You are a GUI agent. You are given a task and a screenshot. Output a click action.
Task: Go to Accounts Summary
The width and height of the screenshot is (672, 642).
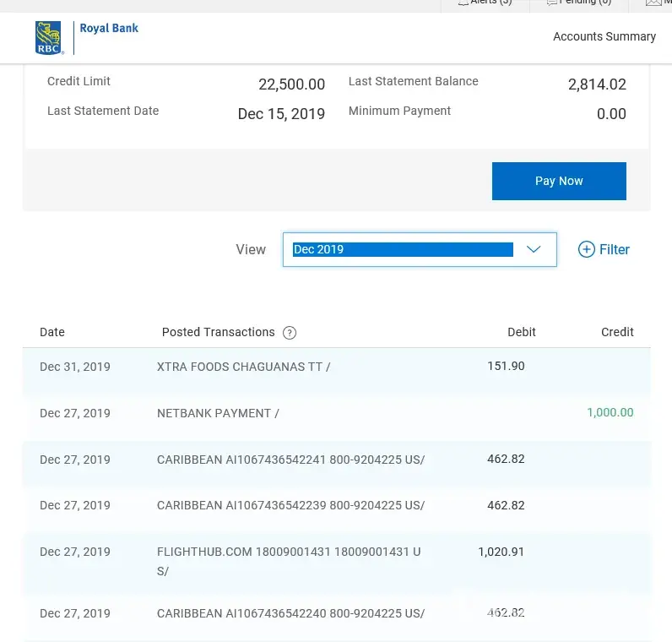[604, 36]
